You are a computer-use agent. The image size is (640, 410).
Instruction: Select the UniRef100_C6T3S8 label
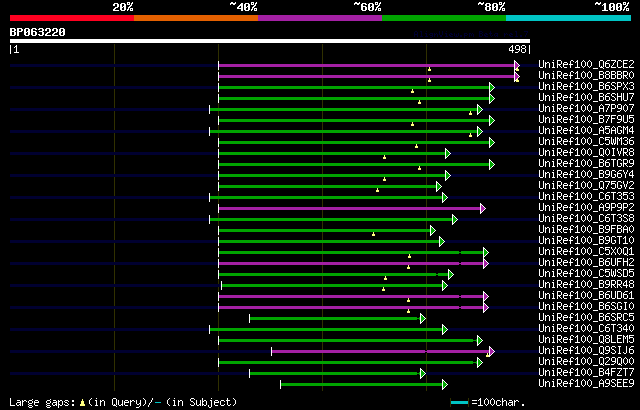pos(586,219)
